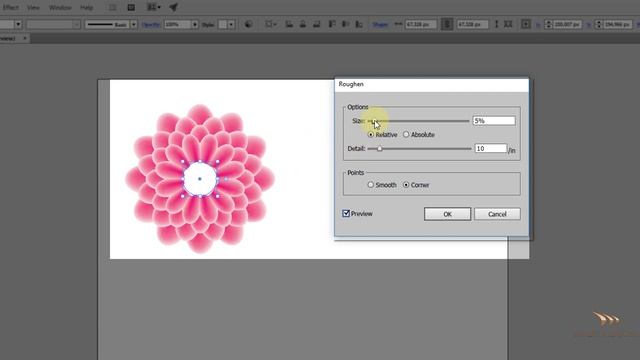
Task: Click the X position stepper arrows
Action: coord(548,24)
